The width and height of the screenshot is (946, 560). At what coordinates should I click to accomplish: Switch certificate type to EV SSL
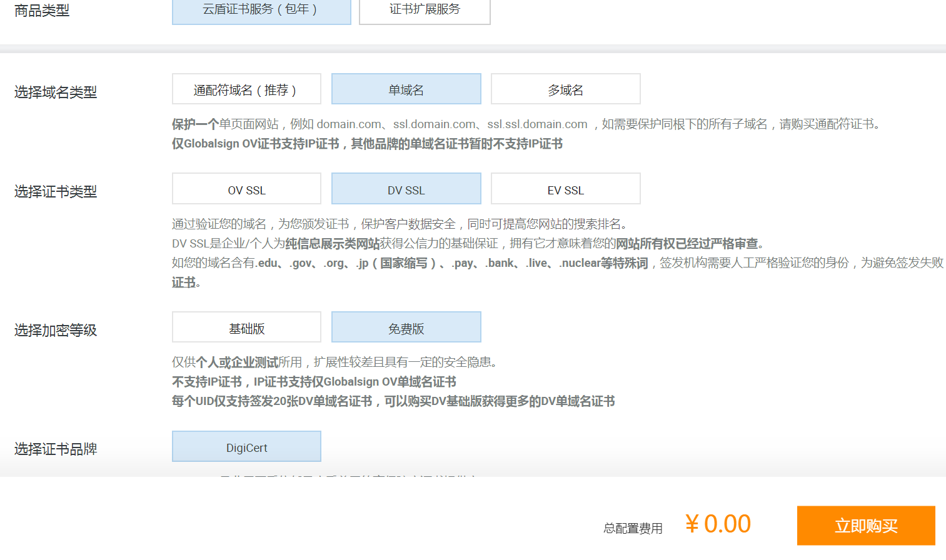tap(565, 189)
